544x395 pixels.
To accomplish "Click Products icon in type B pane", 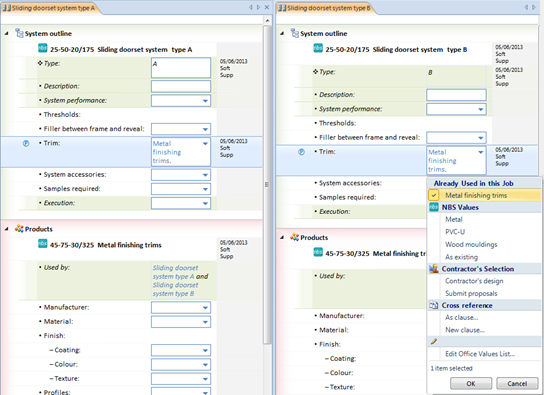I will point(295,237).
